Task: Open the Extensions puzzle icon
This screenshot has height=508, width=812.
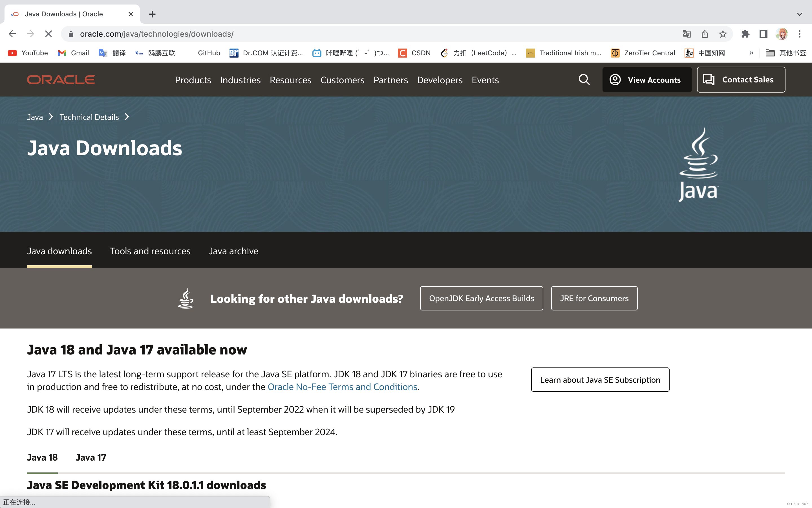Action: pyautogui.click(x=745, y=34)
